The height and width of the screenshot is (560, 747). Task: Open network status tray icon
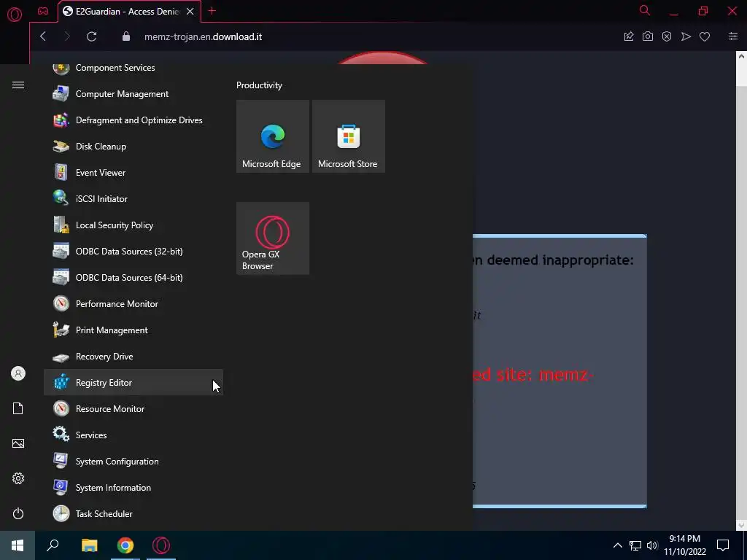pyautogui.click(x=635, y=545)
